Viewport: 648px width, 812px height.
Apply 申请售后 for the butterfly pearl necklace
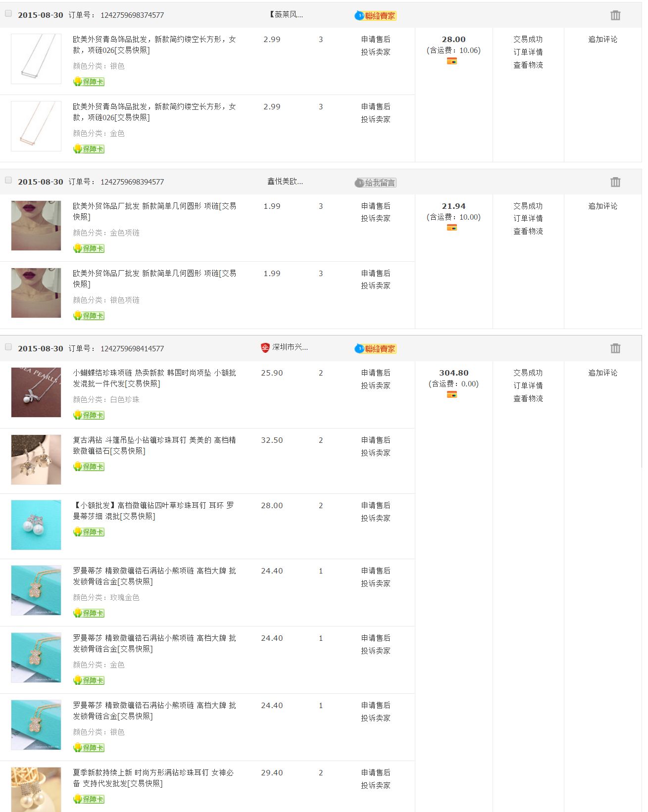(x=375, y=373)
